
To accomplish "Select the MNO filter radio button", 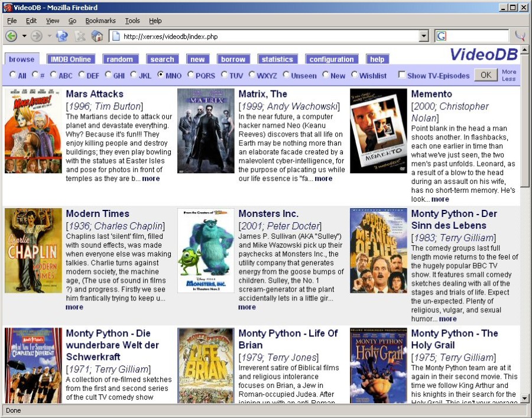I will coord(160,74).
